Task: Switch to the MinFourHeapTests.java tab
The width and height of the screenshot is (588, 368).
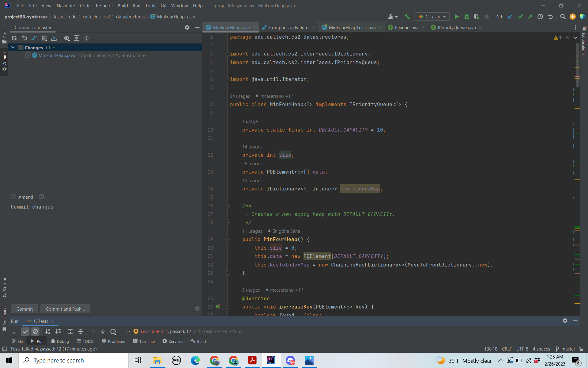Action: point(352,27)
